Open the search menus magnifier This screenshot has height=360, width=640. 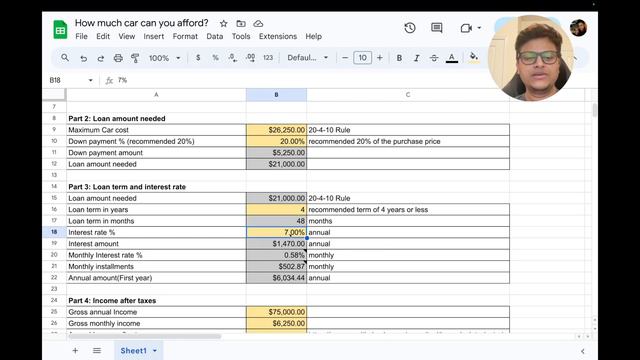(65, 58)
